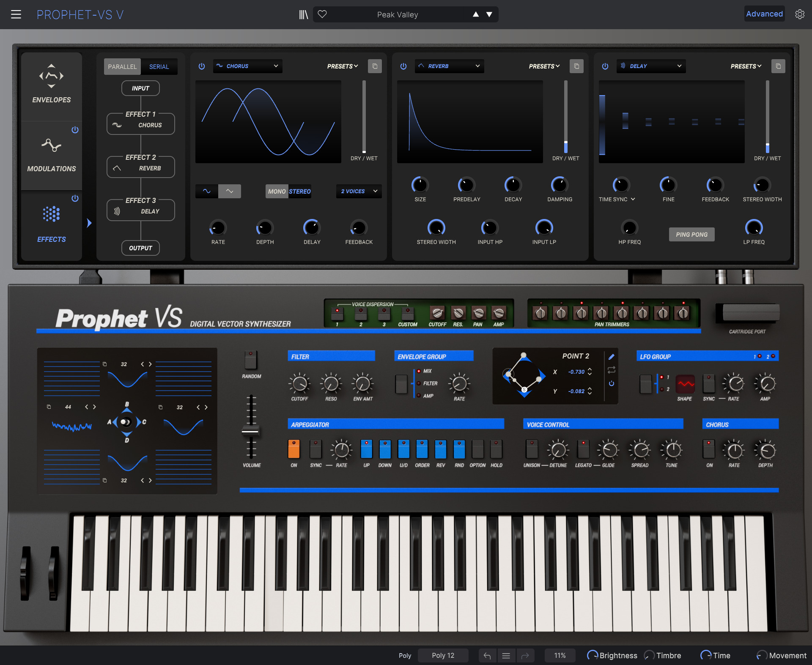The width and height of the screenshot is (812, 665).
Task: Load next preset with down arrow
Action: coord(489,14)
